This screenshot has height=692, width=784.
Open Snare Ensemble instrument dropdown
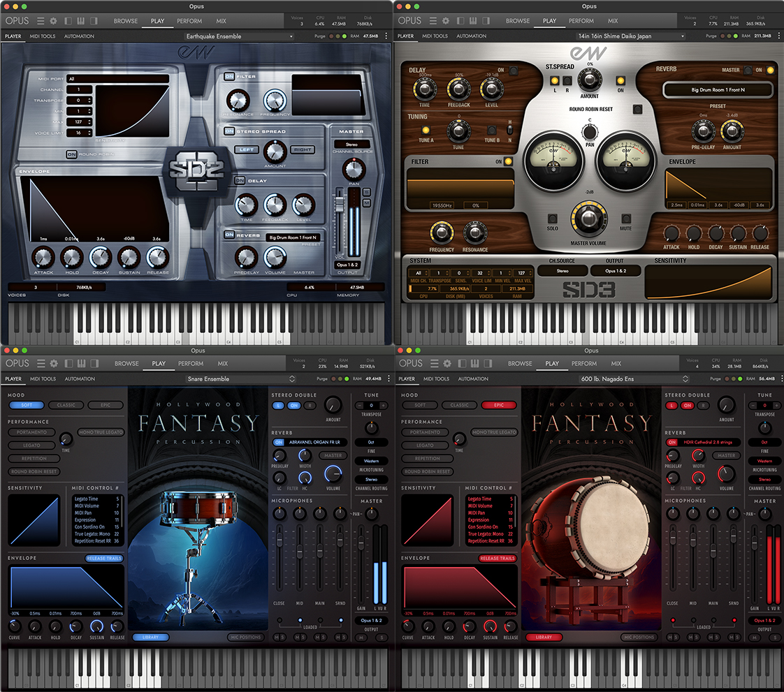click(241, 378)
